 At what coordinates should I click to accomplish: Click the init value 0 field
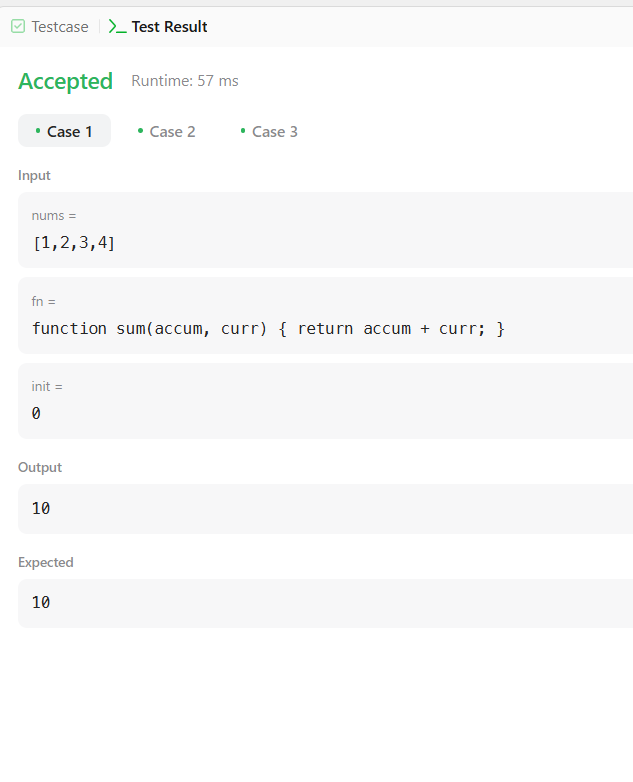coord(325,401)
